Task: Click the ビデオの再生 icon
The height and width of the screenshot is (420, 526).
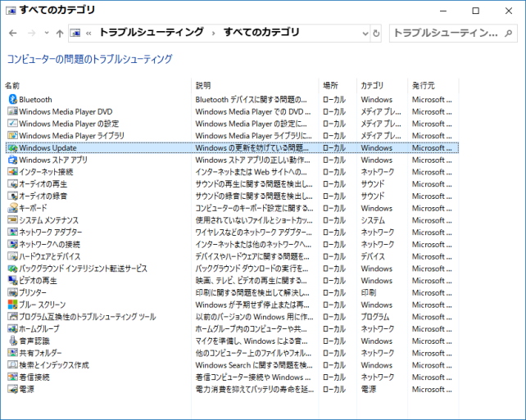Action: click(x=13, y=280)
